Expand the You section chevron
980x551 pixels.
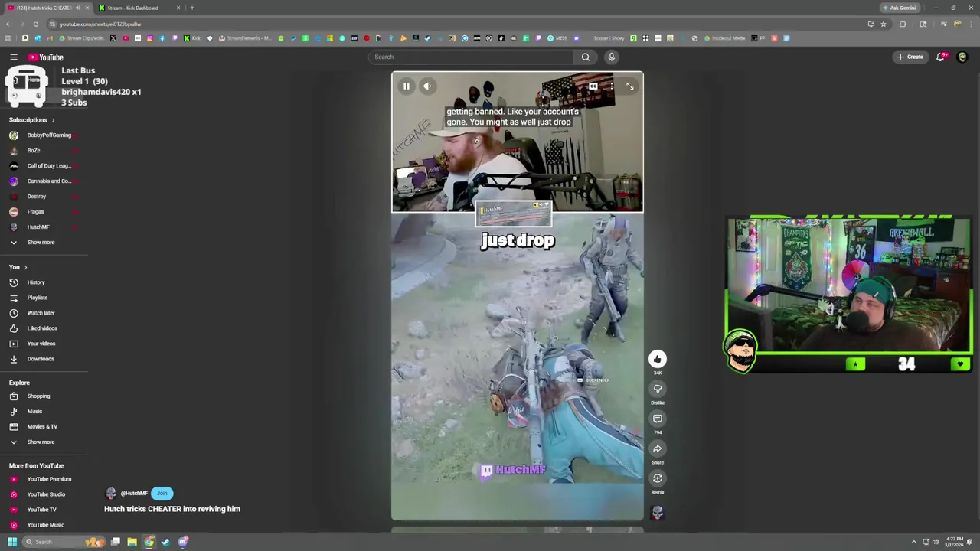click(25, 267)
